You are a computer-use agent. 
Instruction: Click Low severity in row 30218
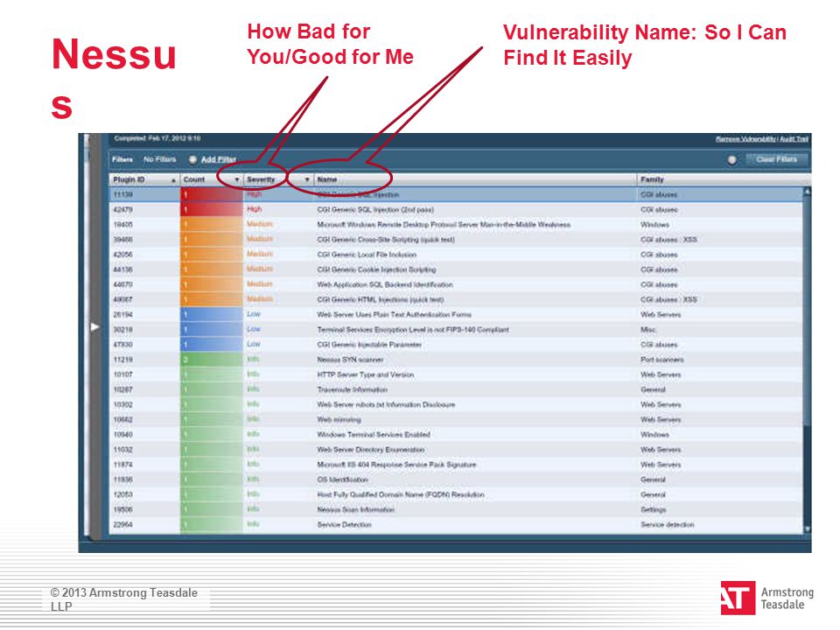(254, 329)
